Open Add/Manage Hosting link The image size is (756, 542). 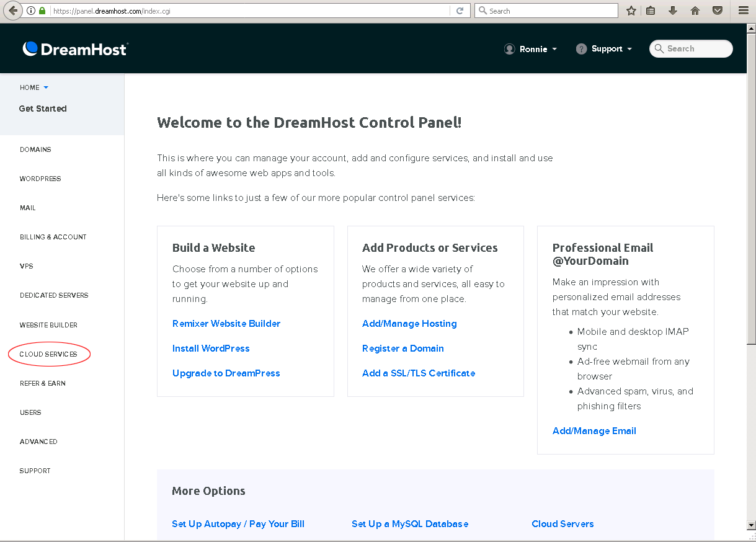(409, 324)
